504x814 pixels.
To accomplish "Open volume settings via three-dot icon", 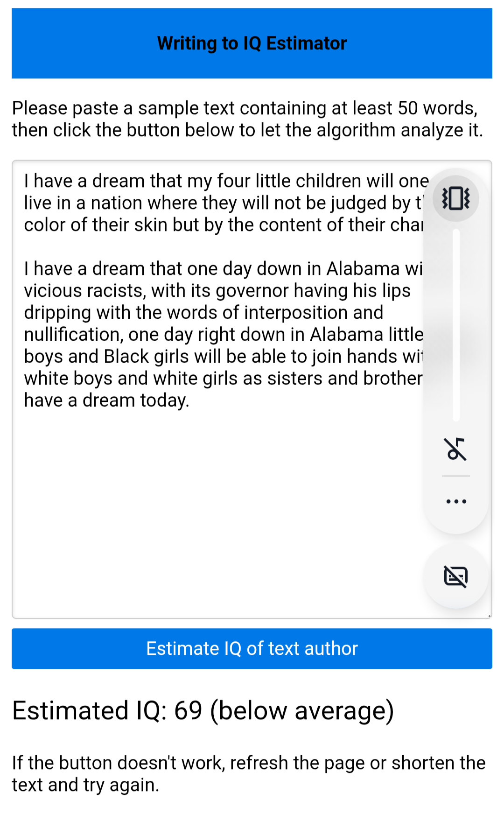I will 456,501.
